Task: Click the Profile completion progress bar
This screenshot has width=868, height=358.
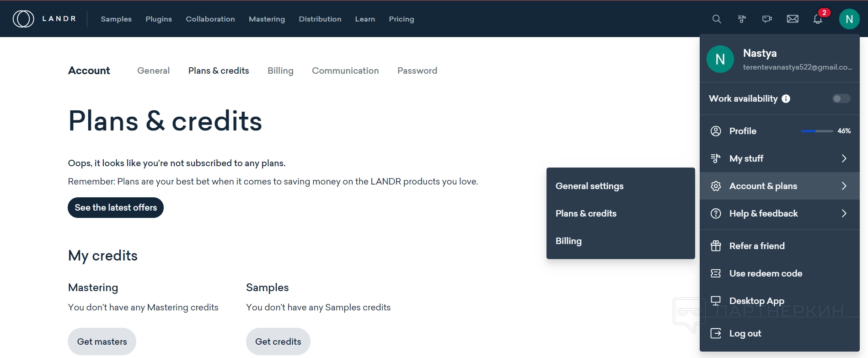Action: [817, 131]
